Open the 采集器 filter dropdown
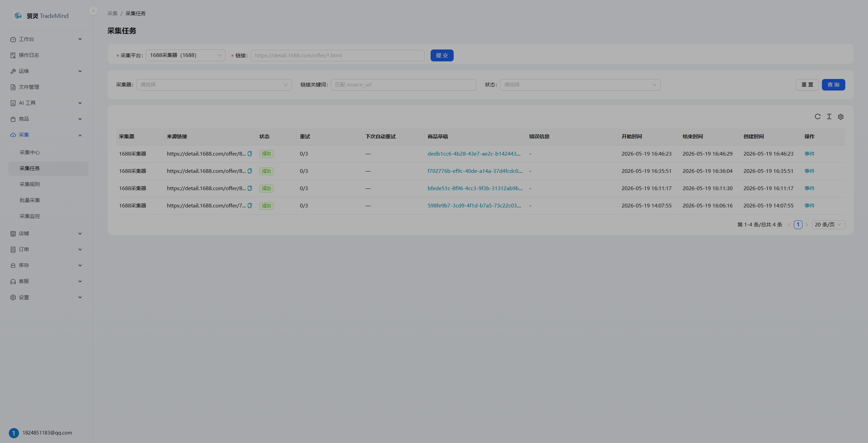This screenshot has height=443, width=868. click(x=214, y=85)
